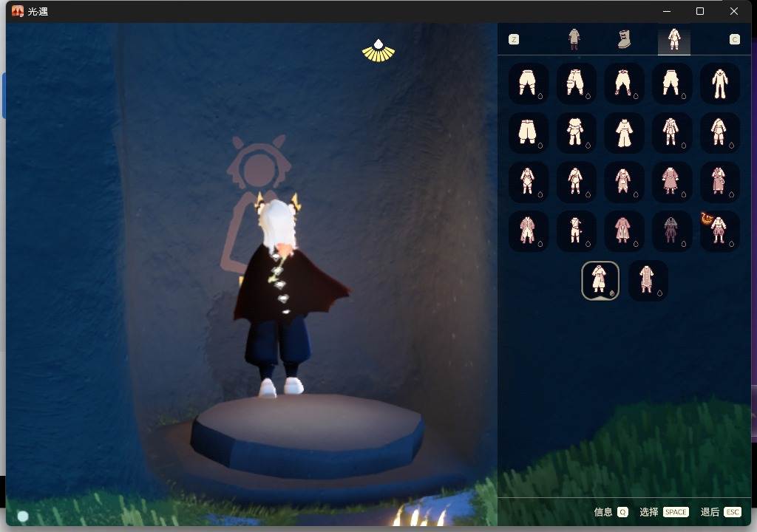Choose the full jumpsuit at top row end

click(x=719, y=83)
